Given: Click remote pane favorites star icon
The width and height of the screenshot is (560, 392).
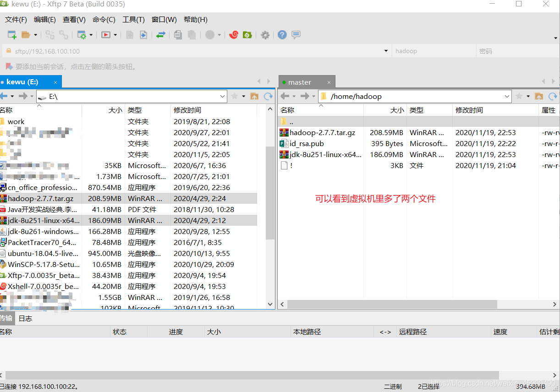Looking at the screenshot, I should [x=519, y=96].
